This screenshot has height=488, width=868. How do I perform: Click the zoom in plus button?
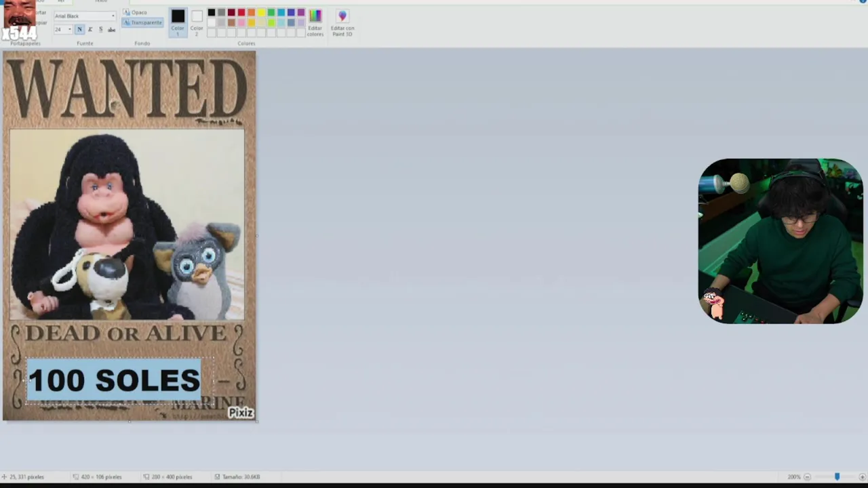[x=863, y=477]
